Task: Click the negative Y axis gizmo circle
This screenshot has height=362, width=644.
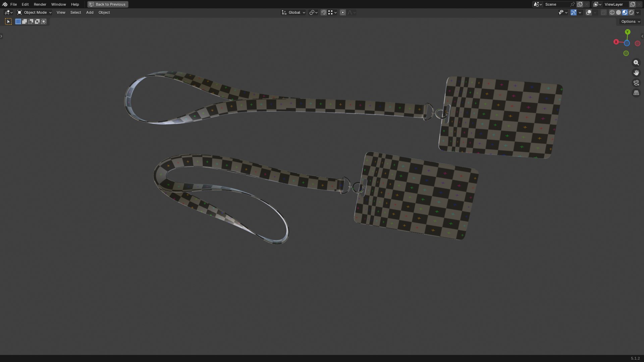Action: [x=626, y=53]
